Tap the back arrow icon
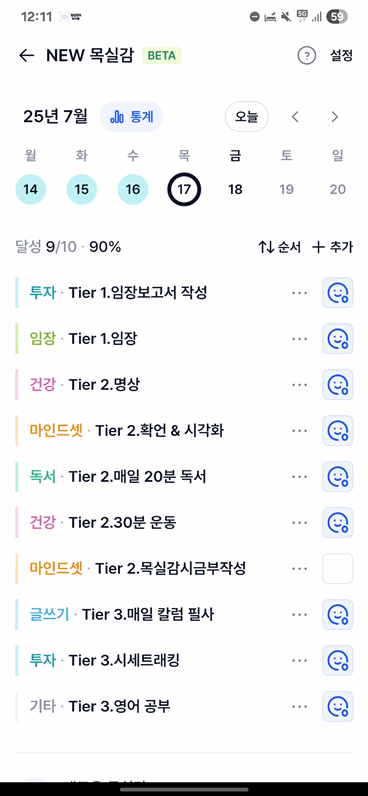The image size is (368, 796). (x=26, y=55)
